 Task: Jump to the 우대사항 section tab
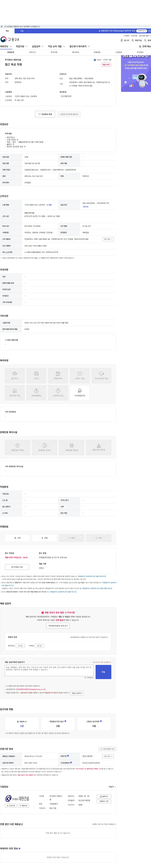point(54,52)
